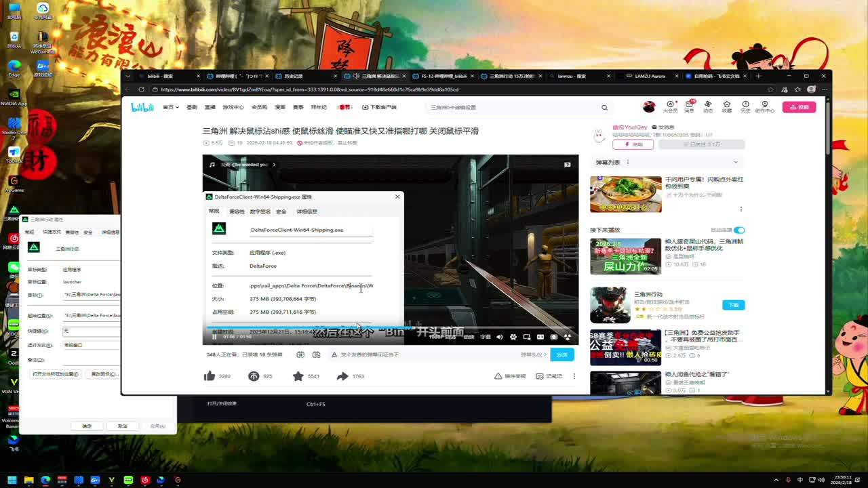
Task: Open File Explorer from taskbar
Action: point(28,480)
